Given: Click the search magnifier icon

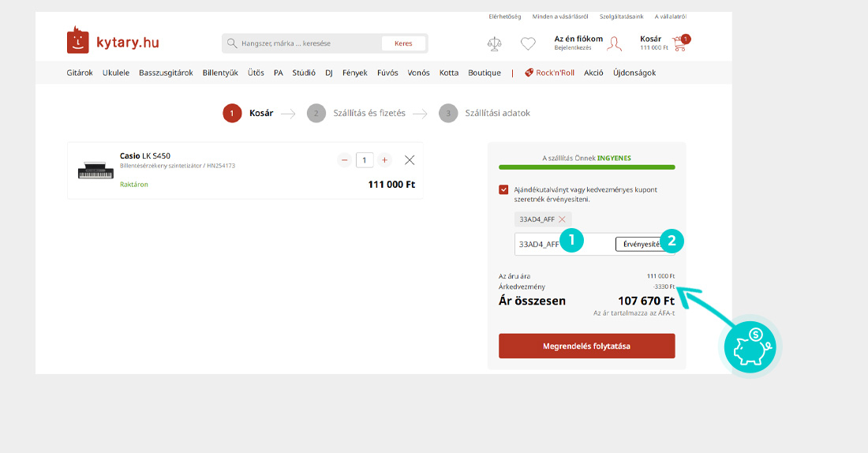Looking at the screenshot, I should tap(232, 43).
